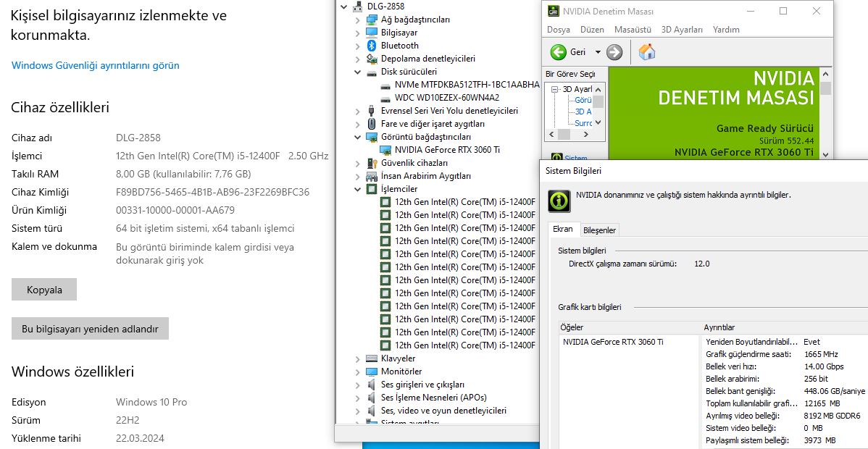Click the Bluetooth device icon
The image size is (868, 449).
tap(372, 46)
